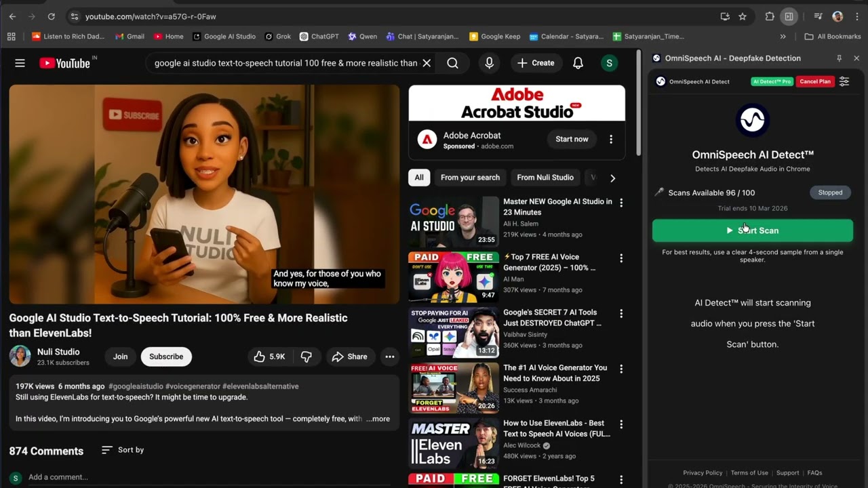868x488 pixels.
Task: Join the Nuli Studio channel
Action: [x=120, y=357]
